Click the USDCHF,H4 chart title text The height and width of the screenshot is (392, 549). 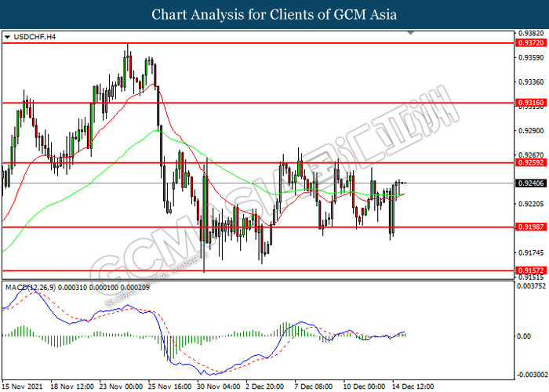tap(35, 37)
